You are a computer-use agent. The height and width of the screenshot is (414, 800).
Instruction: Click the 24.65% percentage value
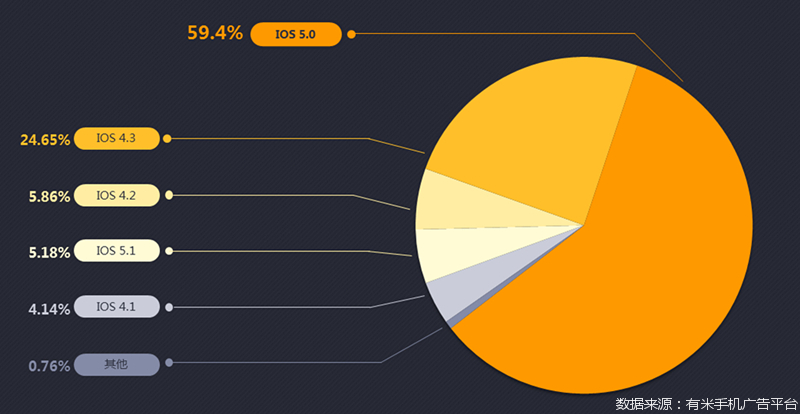44,140
